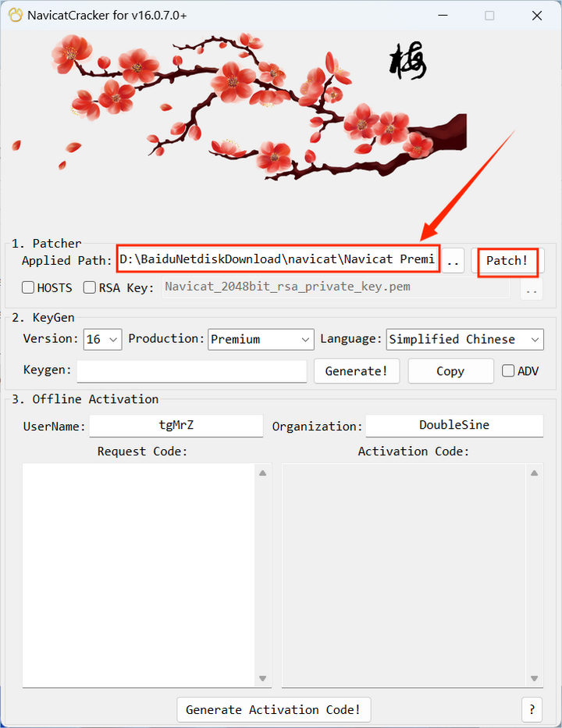Image resolution: width=562 pixels, height=728 pixels.
Task: Focus the Applied Path text field
Action: click(278, 259)
